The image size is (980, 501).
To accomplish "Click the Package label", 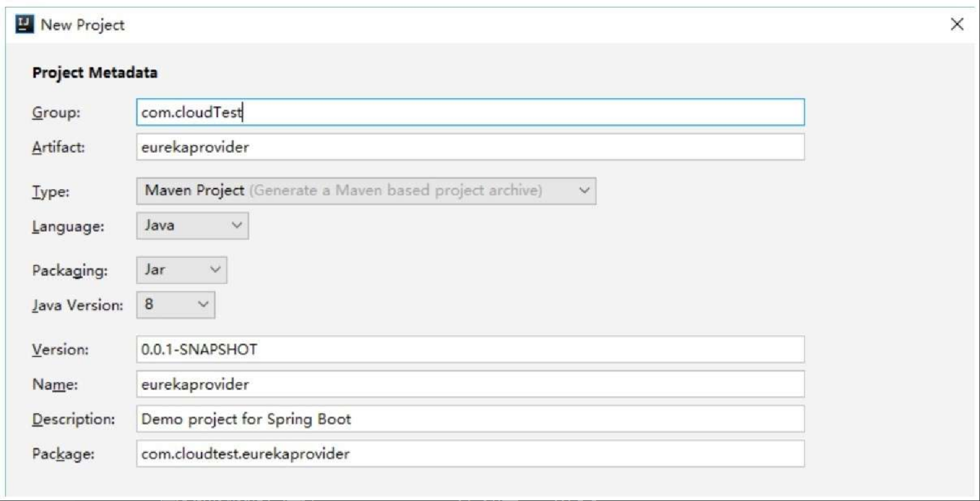I will pyautogui.click(x=63, y=454).
